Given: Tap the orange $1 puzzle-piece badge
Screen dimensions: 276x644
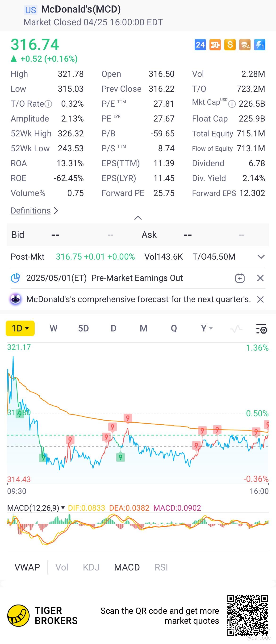Looking at the screenshot, I should 215,45.
